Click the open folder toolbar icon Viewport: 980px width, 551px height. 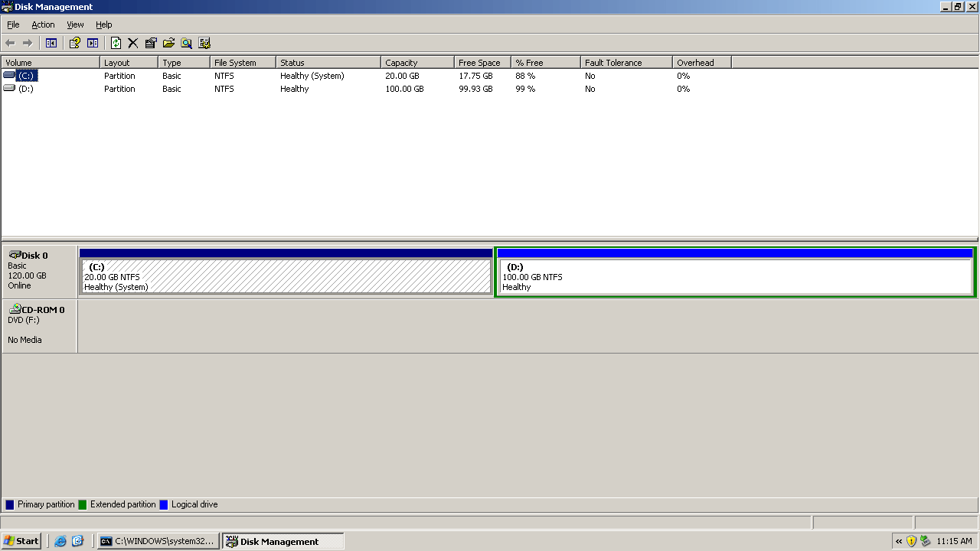pyautogui.click(x=169, y=43)
